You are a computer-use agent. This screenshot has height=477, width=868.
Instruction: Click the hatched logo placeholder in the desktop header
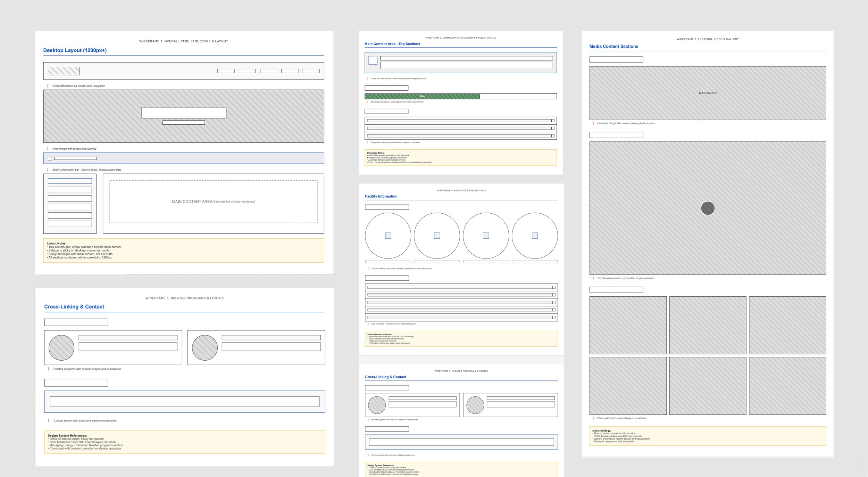pos(64,71)
